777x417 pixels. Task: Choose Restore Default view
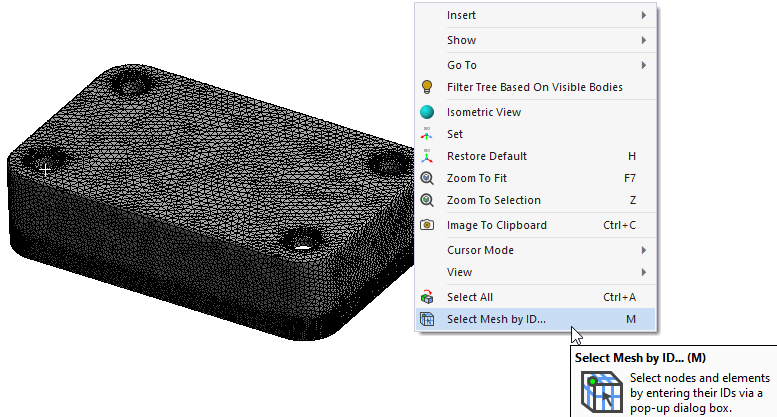536,156
